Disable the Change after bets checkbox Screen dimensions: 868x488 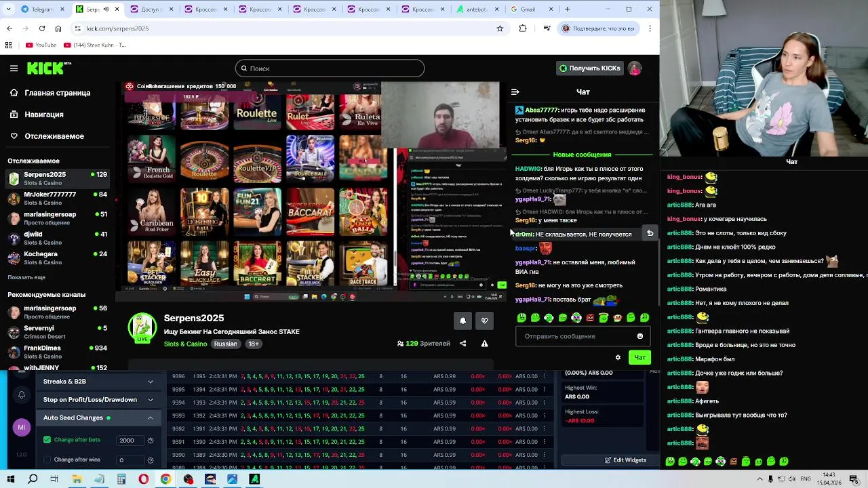[47, 440]
